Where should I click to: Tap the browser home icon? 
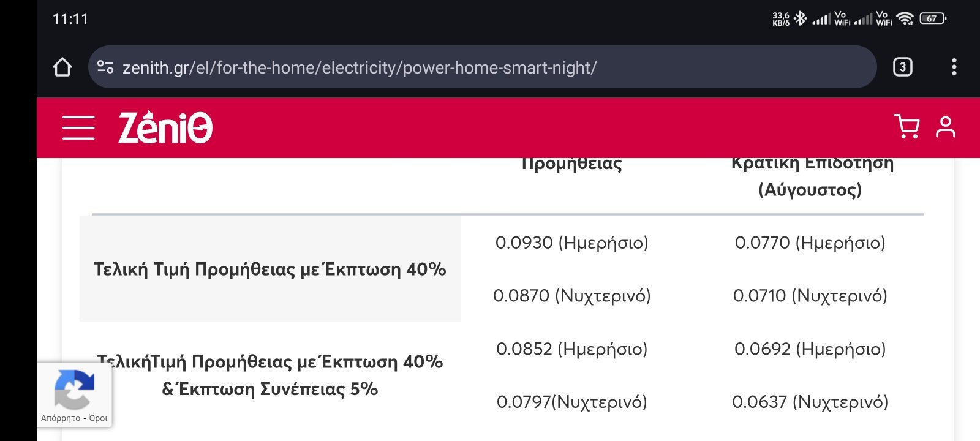pyautogui.click(x=62, y=67)
